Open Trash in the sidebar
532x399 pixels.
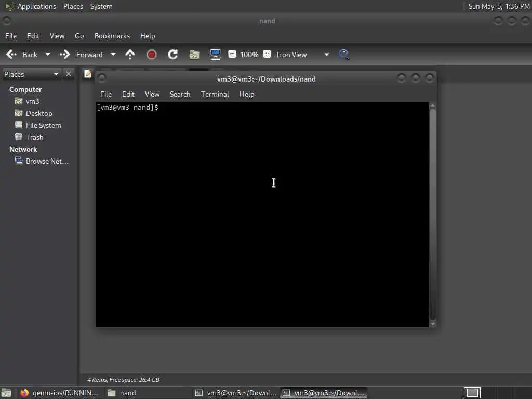35,137
